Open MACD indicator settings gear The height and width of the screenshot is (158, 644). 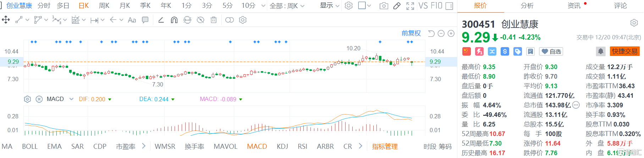[x=27, y=99]
